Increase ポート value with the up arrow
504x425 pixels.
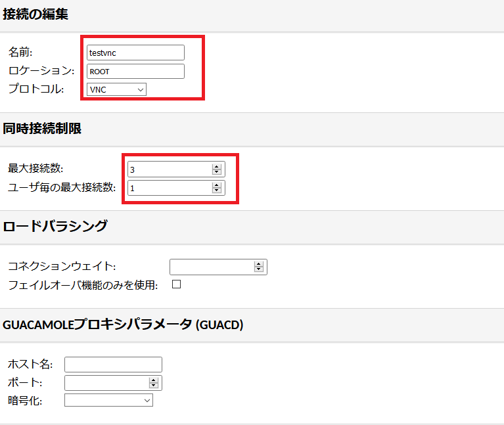(x=154, y=380)
